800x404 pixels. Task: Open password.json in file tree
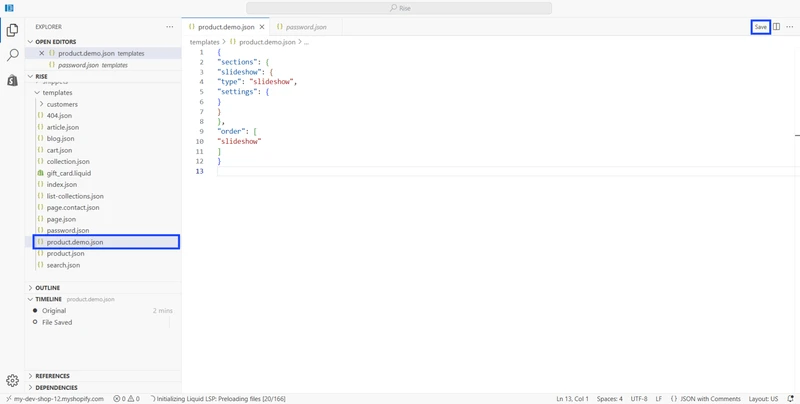(68, 231)
